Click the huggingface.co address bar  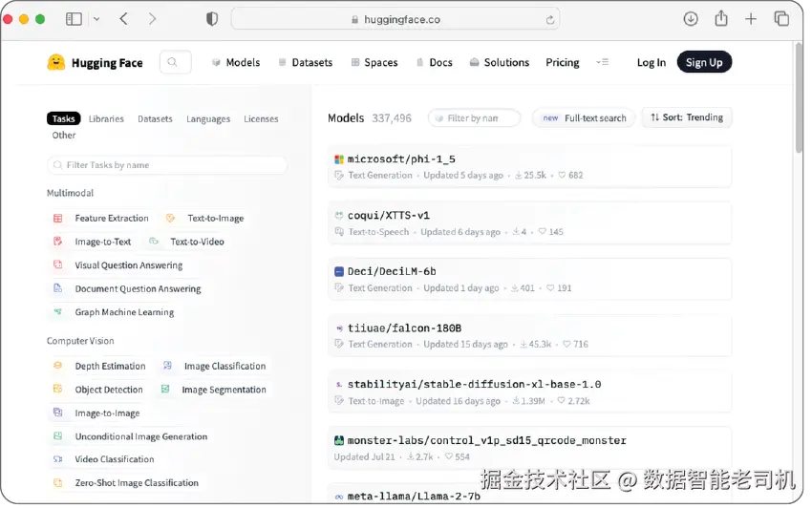[395, 19]
